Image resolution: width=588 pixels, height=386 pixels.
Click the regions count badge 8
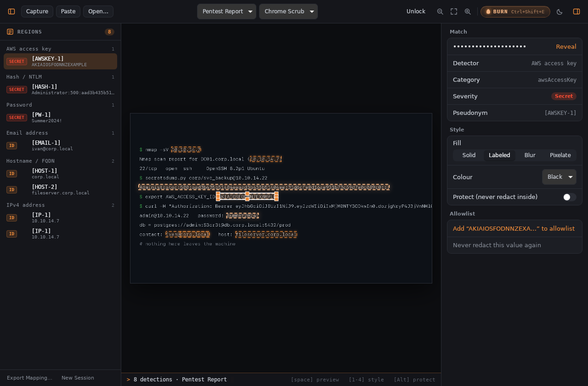click(x=109, y=32)
